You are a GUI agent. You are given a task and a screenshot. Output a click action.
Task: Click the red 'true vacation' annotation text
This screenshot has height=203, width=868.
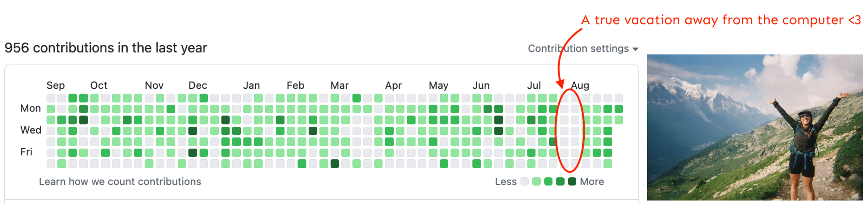coord(721,20)
